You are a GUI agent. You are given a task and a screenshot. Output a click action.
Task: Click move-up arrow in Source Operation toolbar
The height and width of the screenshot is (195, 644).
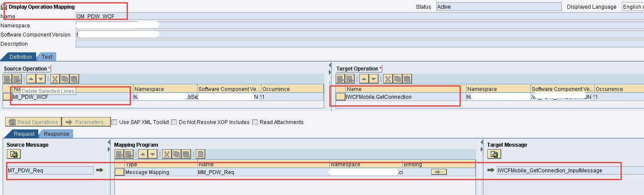coord(31,79)
